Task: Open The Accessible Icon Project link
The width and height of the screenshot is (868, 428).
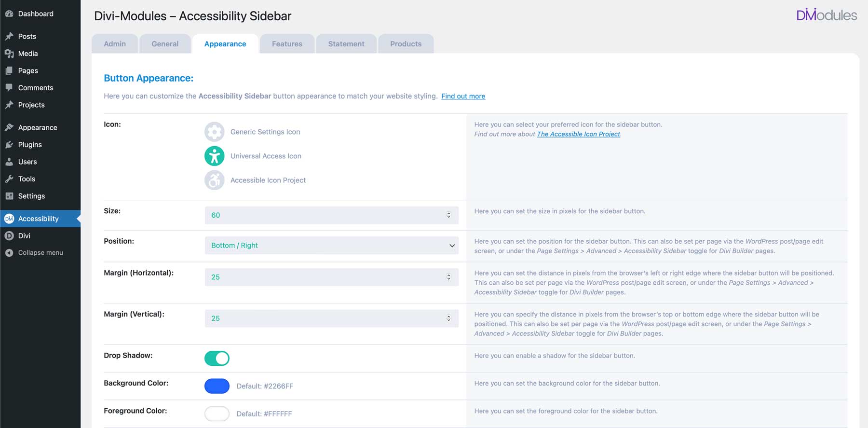Action: (579, 134)
